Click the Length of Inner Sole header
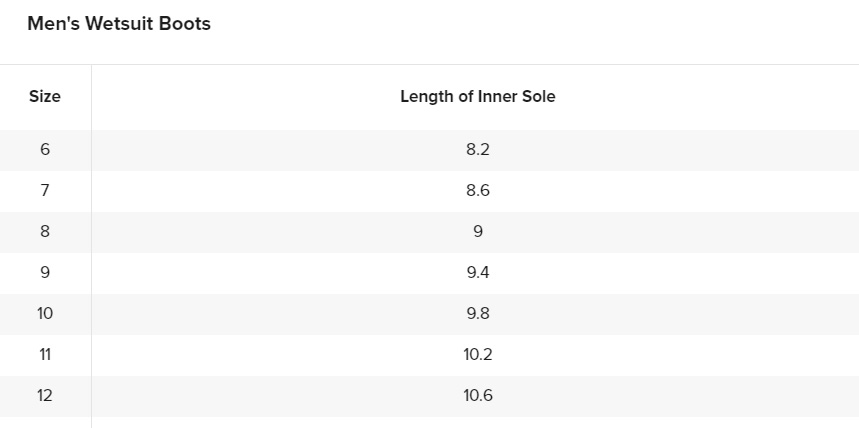The height and width of the screenshot is (428, 859). pos(477,97)
